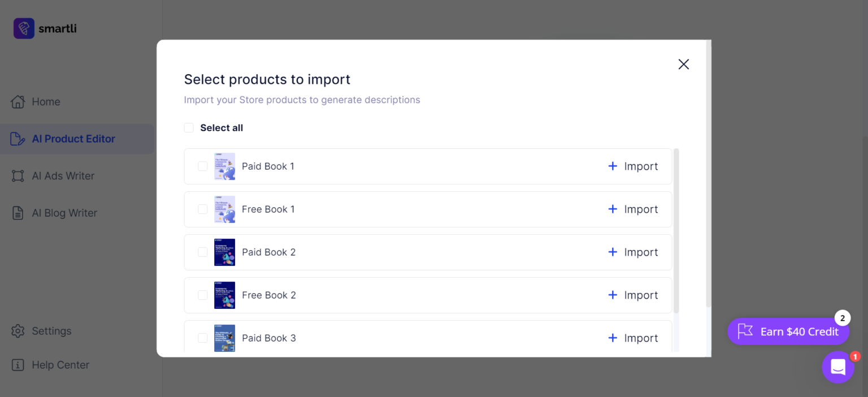Select the Free Book 2 checkbox
The width and height of the screenshot is (868, 397).
point(202,295)
